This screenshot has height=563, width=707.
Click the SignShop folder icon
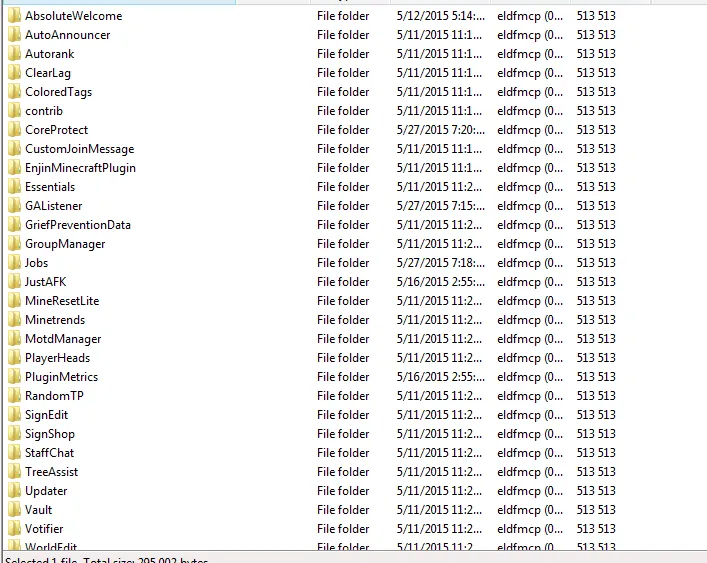[14, 434]
